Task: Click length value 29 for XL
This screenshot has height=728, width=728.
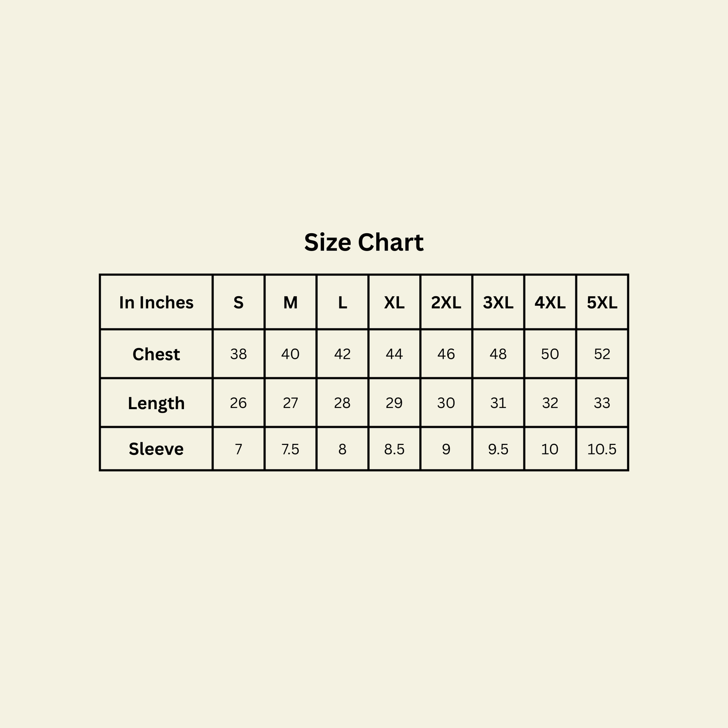Action: pyautogui.click(x=394, y=403)
